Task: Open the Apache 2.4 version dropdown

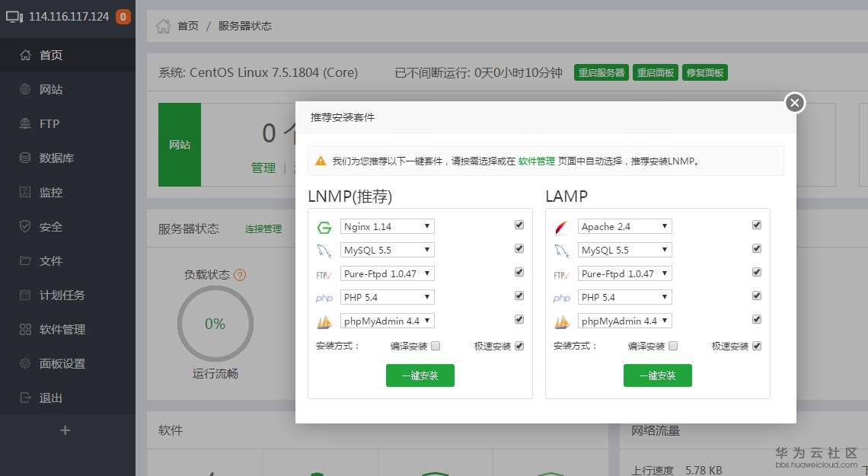Action: click(624, 226)
